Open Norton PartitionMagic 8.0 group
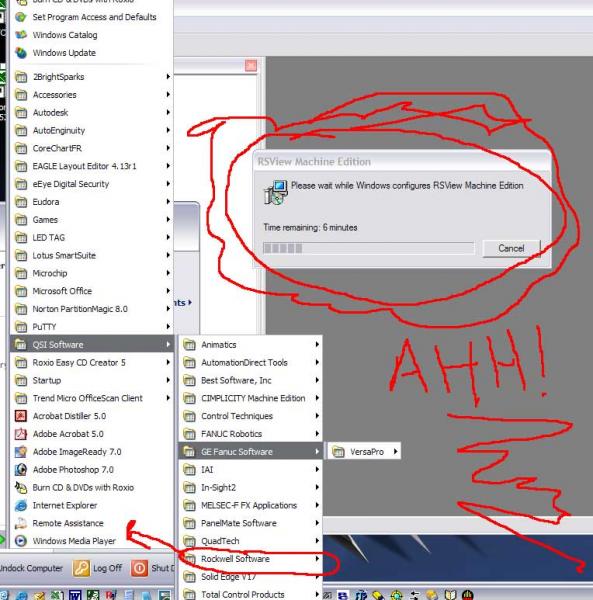Viewport: 593px width, 600px height. coord(92,309)
